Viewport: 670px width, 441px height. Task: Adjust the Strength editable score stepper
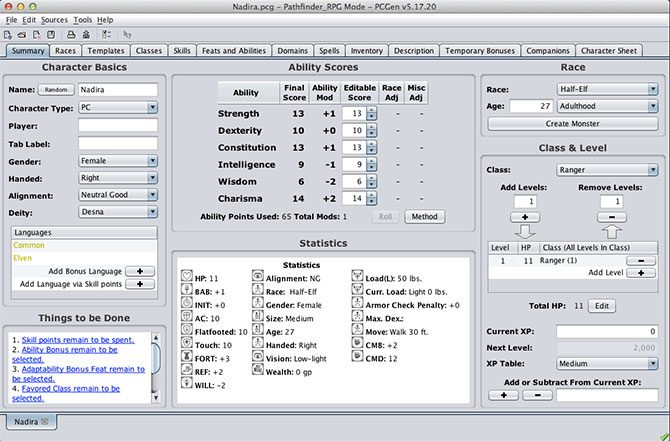tap(372, 113)
